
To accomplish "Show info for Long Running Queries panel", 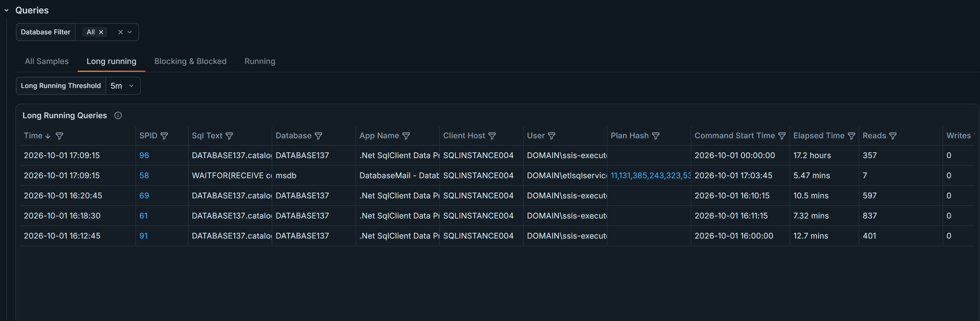I will click(x=118, y=116).
